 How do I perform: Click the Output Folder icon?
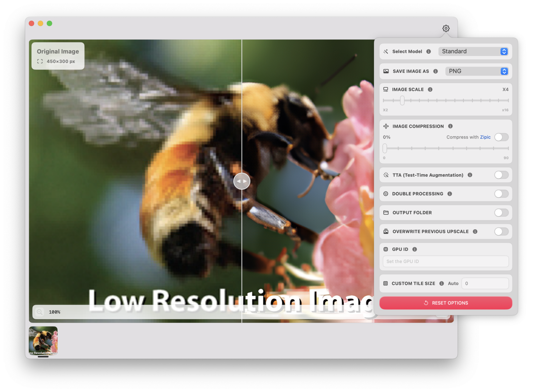point(386,213)
